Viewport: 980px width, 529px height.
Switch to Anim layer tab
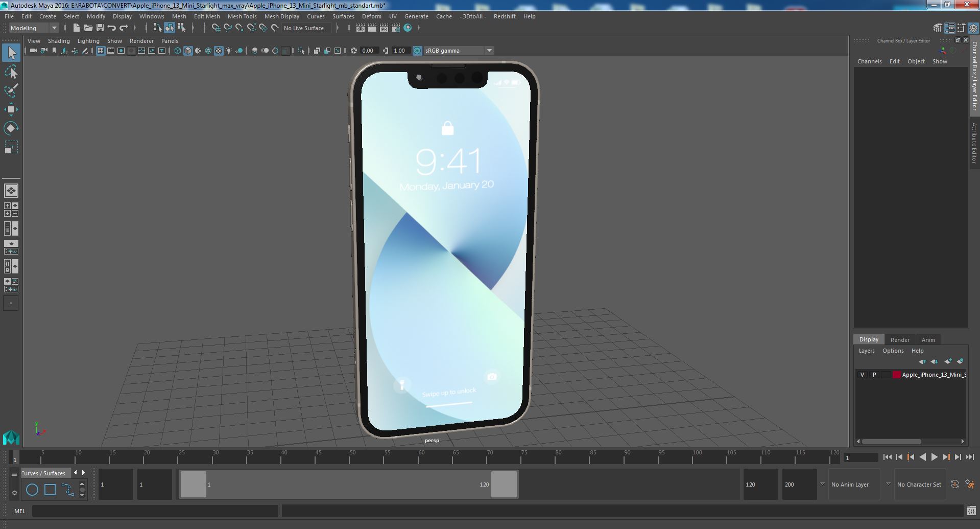coord(928,340)
